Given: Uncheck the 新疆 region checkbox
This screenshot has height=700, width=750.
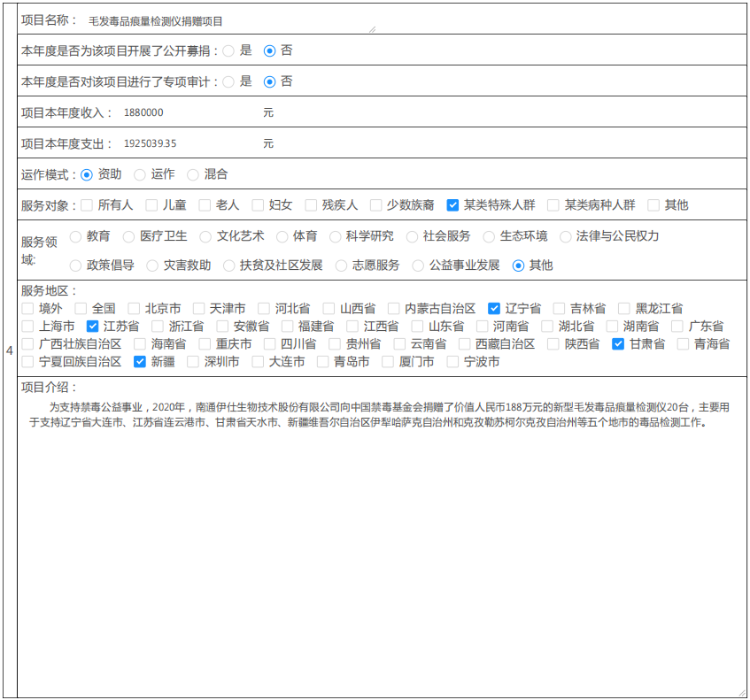Looking at the screenshot, I should click(140, 362).
